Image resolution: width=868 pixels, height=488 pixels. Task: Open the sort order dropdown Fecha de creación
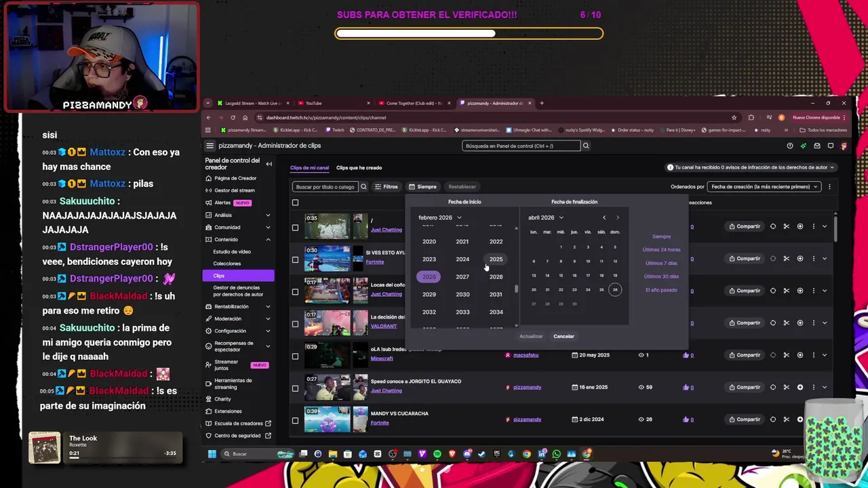pos(764,186)
